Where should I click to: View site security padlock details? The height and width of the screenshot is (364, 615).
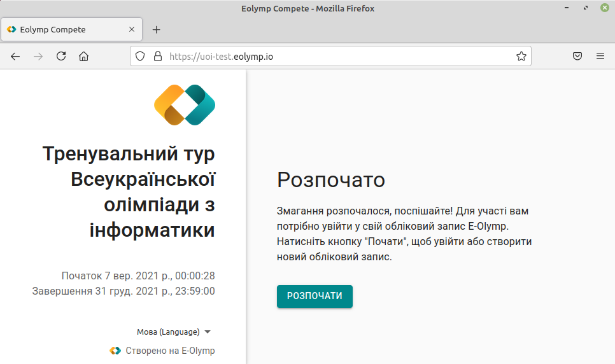pyautogui.click(x=158, y=56)
